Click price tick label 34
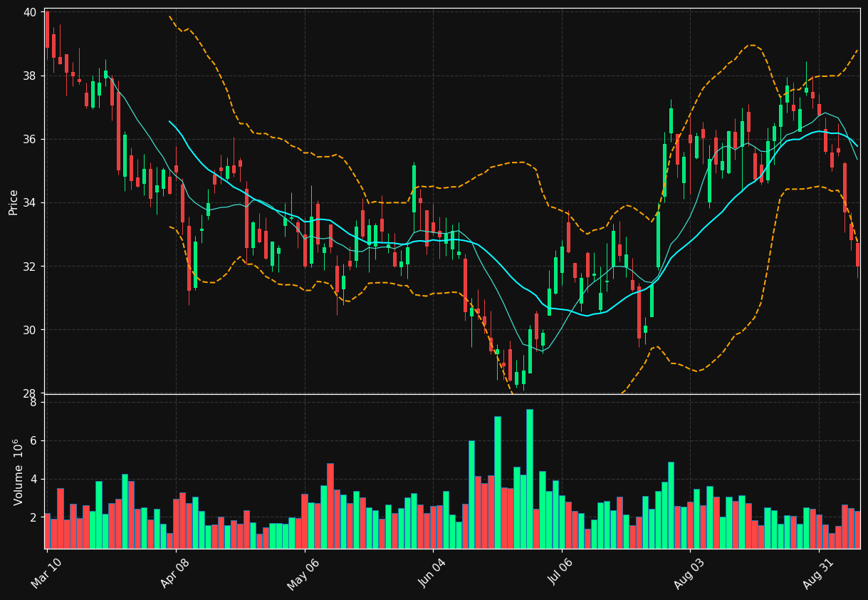This screenshot has width=868, height=600. [x=30, y=202]
